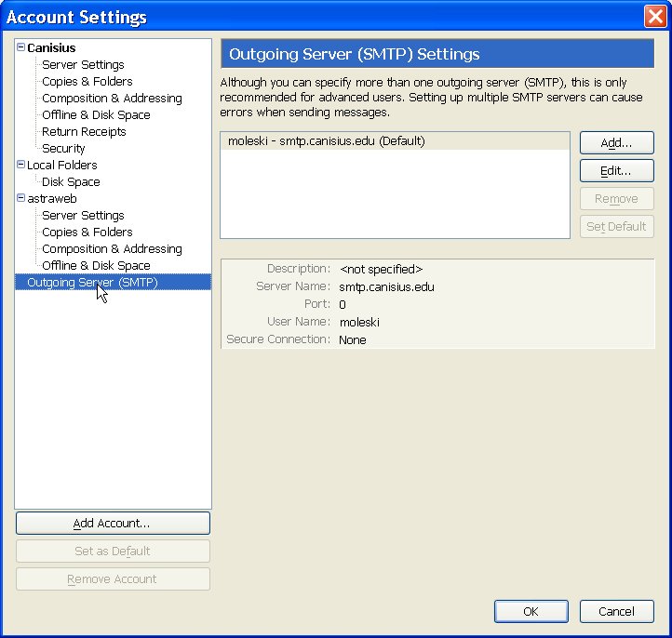Open Copies & Folders under Canisius
This screenshot has width=672, height=638.
point(87,81)
